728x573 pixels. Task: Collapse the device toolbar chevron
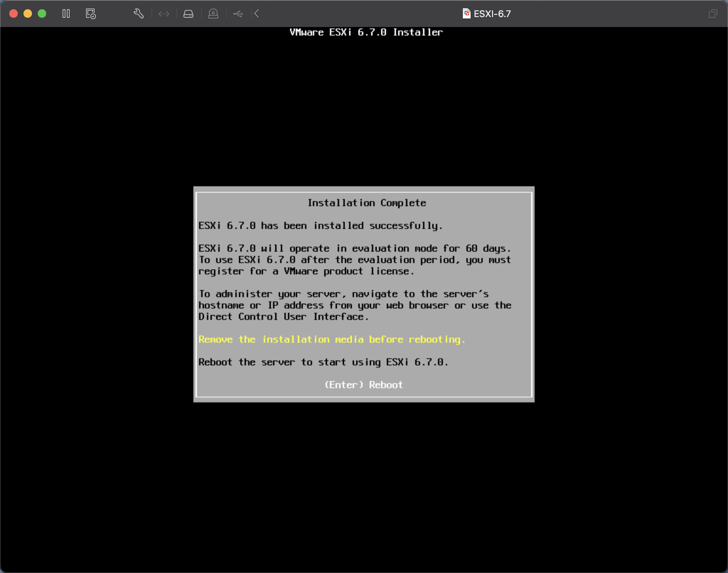[x=257, y=14]
